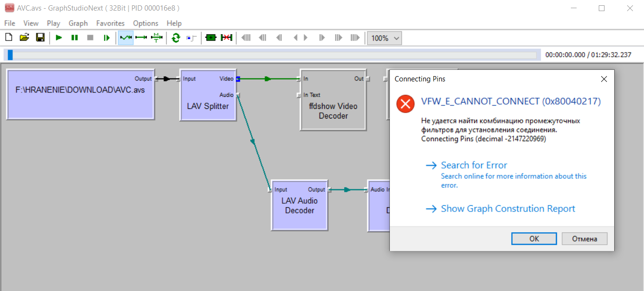Open the 100% zoom dropdown
This screenshot has width=644, height=291.
[x=384, y=38]
